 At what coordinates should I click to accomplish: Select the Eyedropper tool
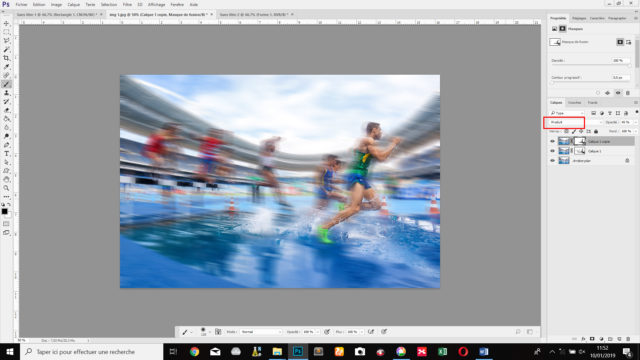(x=6, y=67)
